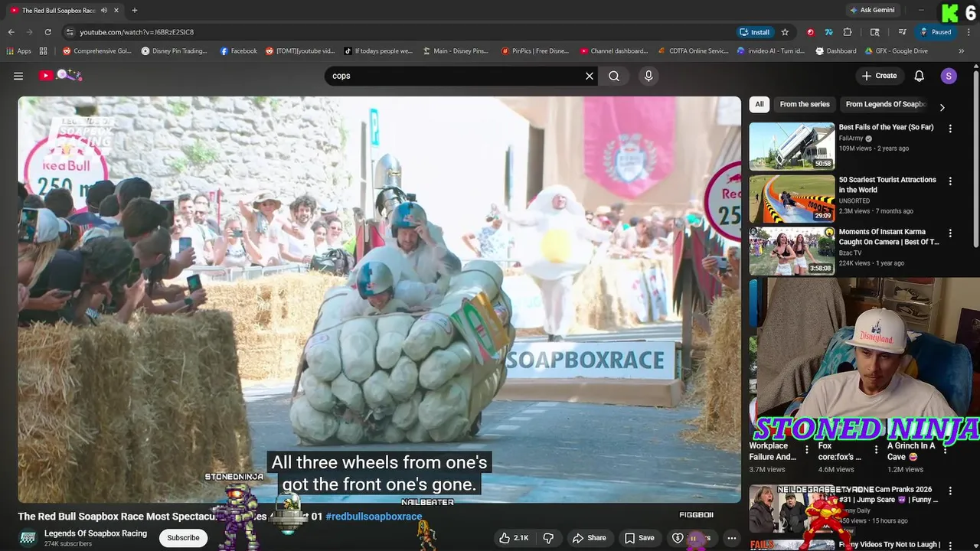Open the Paused profile button

tap(936, 32)
